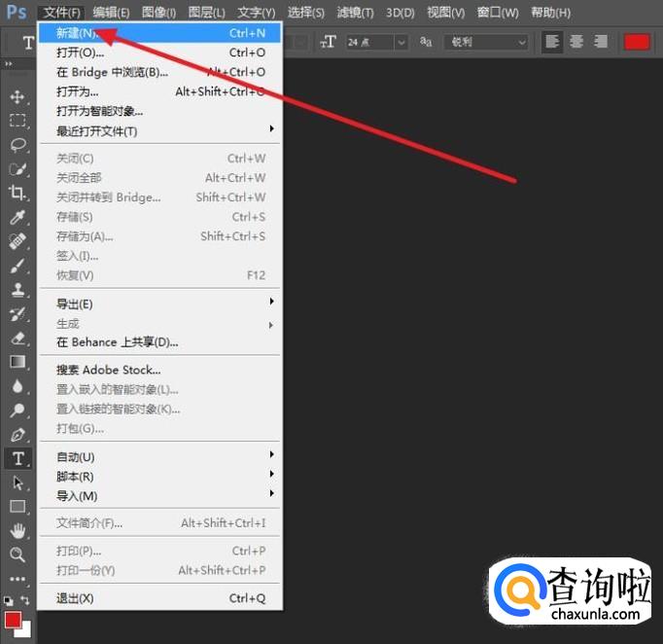Select the Lasso tool
This screenshot has width=663, height=644.
17,144
